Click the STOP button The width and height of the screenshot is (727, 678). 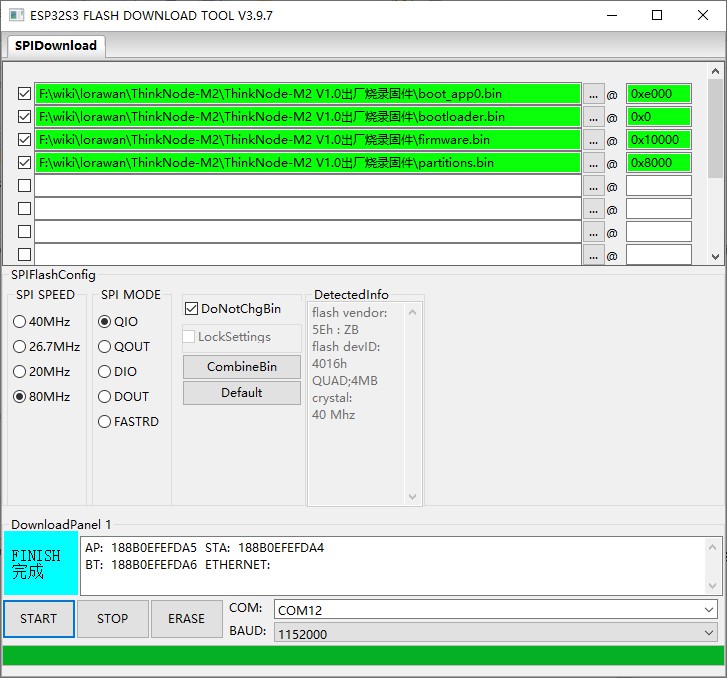113,619
